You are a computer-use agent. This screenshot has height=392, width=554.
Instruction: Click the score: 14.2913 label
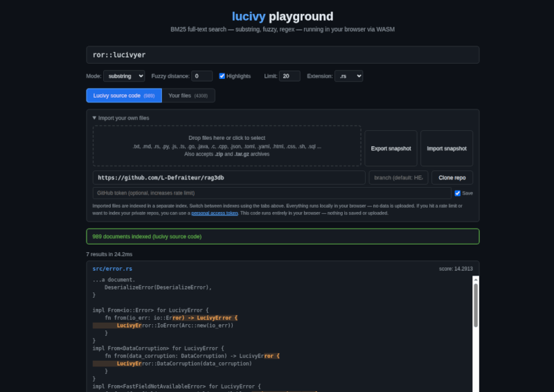[x=456, y=269]
